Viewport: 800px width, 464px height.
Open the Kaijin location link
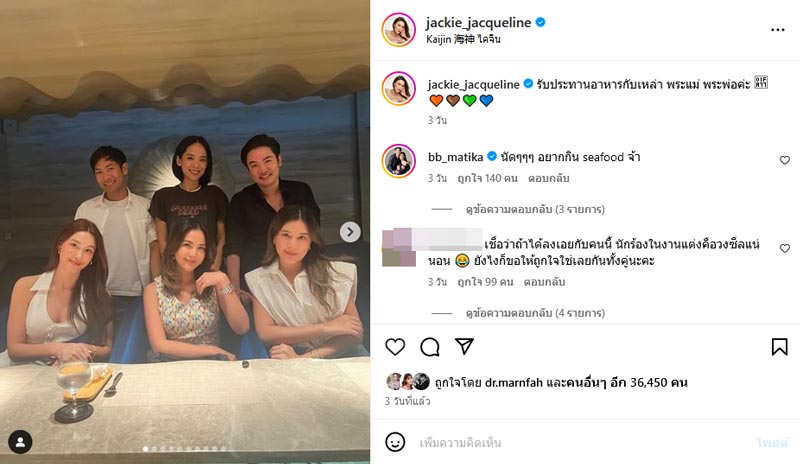point(463,39)
